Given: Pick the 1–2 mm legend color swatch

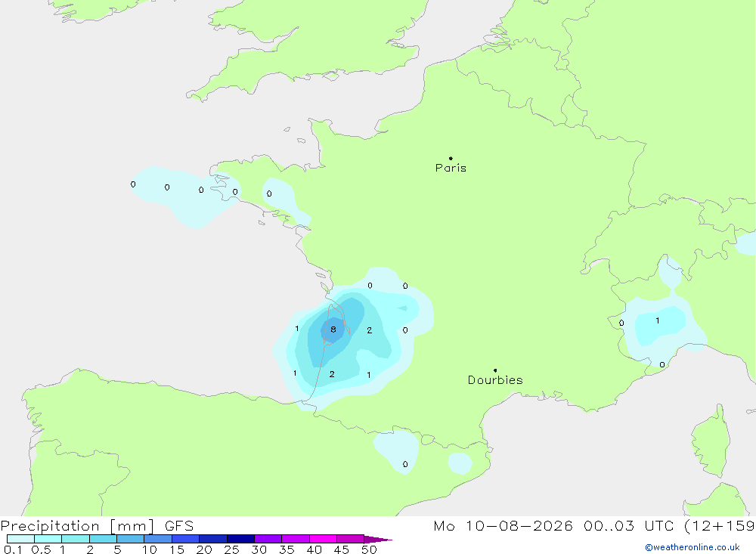Looking at the screenshot, I should (76, 539).
